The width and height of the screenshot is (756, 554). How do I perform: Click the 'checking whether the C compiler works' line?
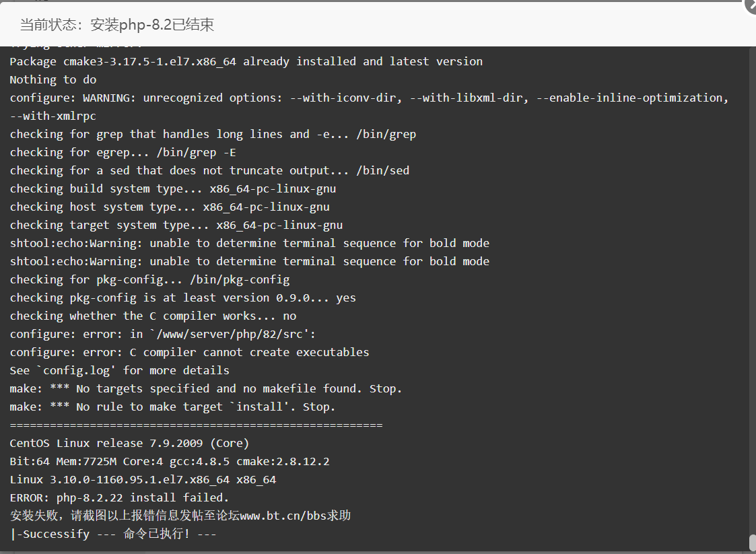click(153, 316)
